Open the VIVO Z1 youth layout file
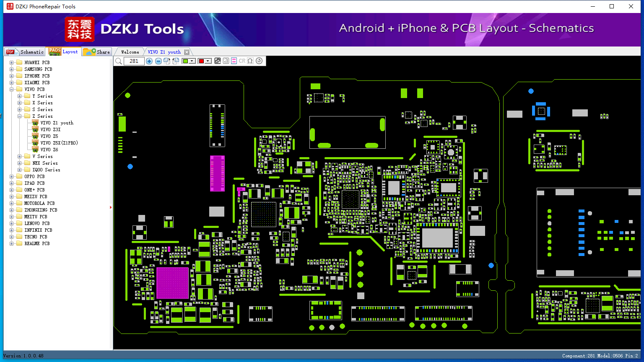 click(57, 123)
